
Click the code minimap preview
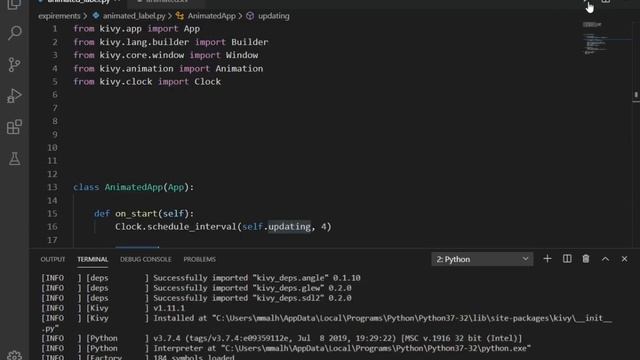coord(596,39)
